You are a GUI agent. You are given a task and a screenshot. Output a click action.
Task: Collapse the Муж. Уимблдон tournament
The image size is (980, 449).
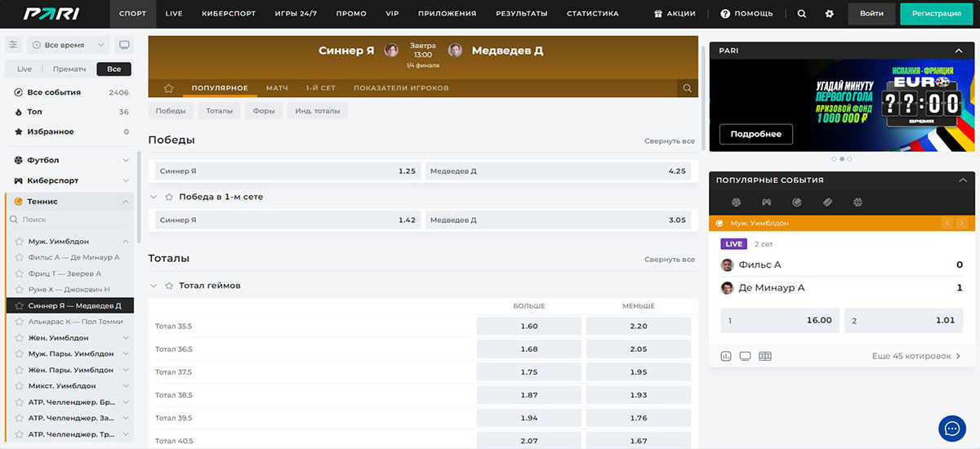[126, 242]
